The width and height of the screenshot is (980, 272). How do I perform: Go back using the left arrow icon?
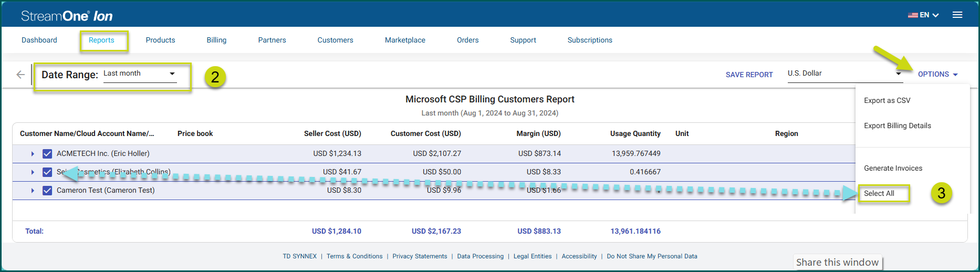click(x=20, y=75)
